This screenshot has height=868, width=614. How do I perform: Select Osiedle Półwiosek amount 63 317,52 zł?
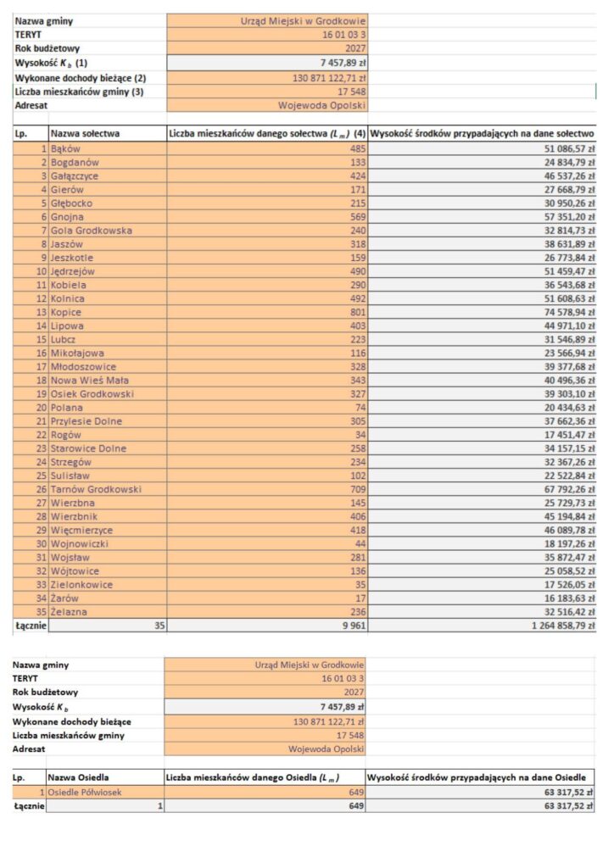pos(479,793)
